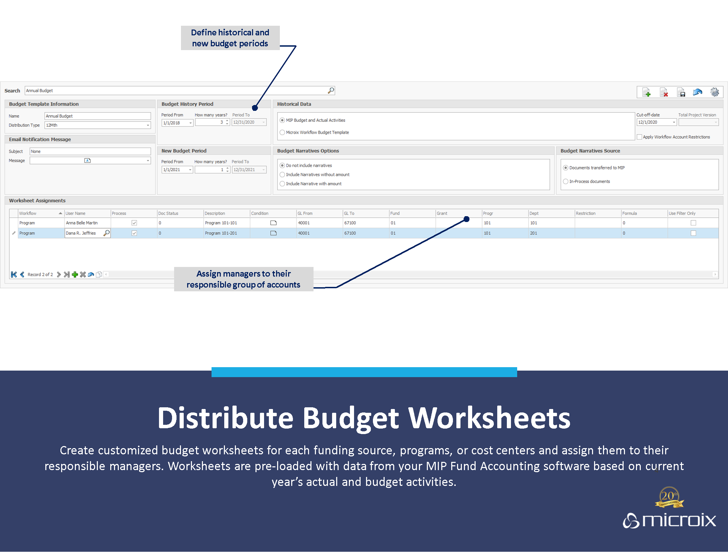Click the search magnifier in the Search box
The width and height of the screenshot is (728, 560).
pos(331,90)
